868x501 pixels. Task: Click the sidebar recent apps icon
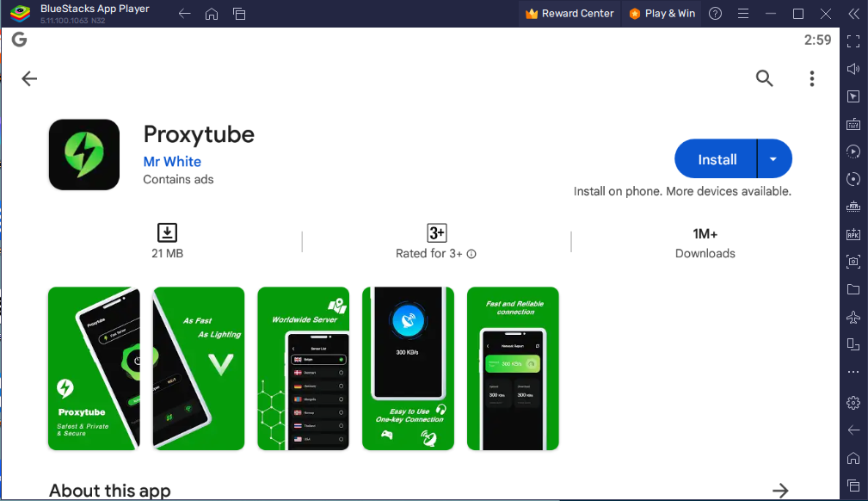853,486
